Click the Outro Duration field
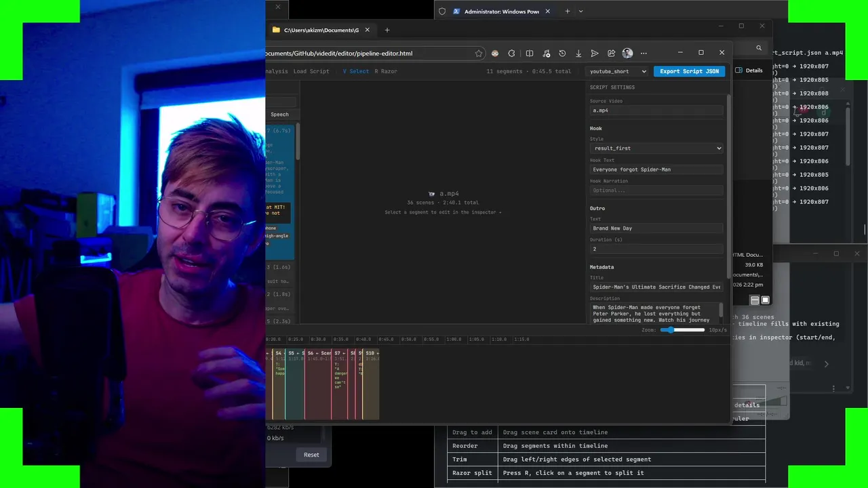868x488 pixels. (x=656, y=249)
